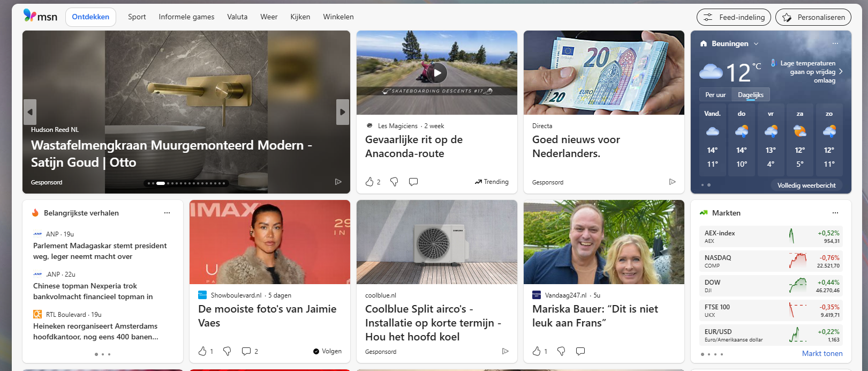Open the AEX-index market row
Image resolution: width=868 pixels, height=371 pixels.
pos(771,236)
